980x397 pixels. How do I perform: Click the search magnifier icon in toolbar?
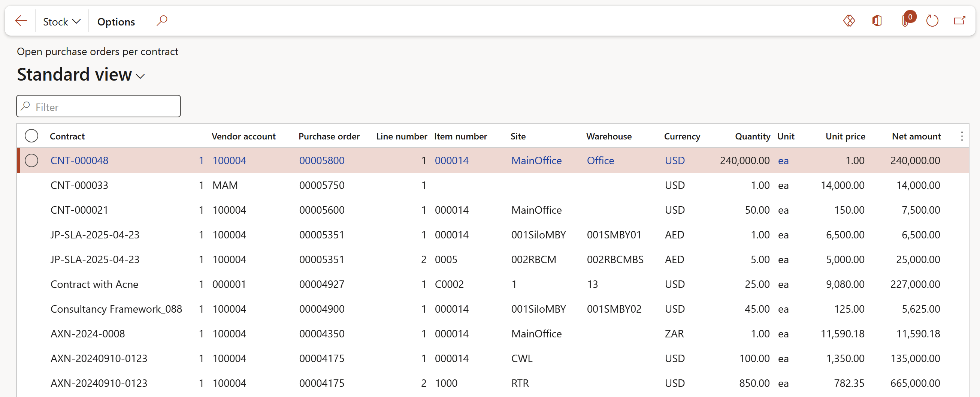[162, 21]
